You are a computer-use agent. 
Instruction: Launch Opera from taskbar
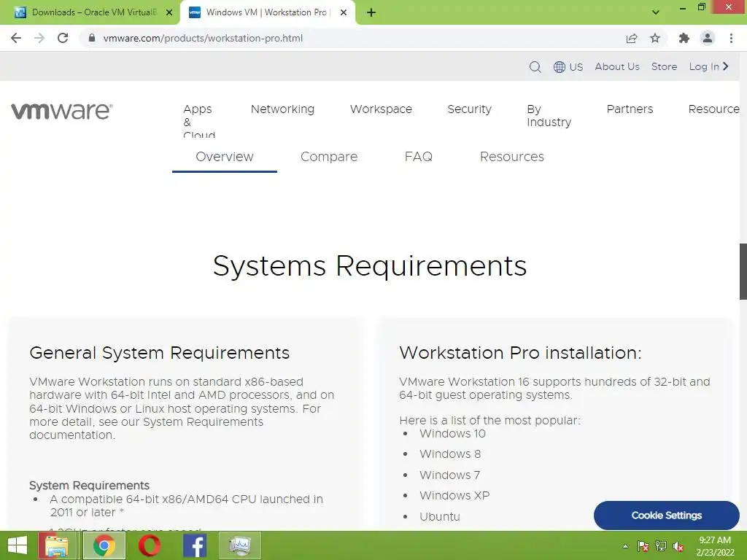coord(149,545)
